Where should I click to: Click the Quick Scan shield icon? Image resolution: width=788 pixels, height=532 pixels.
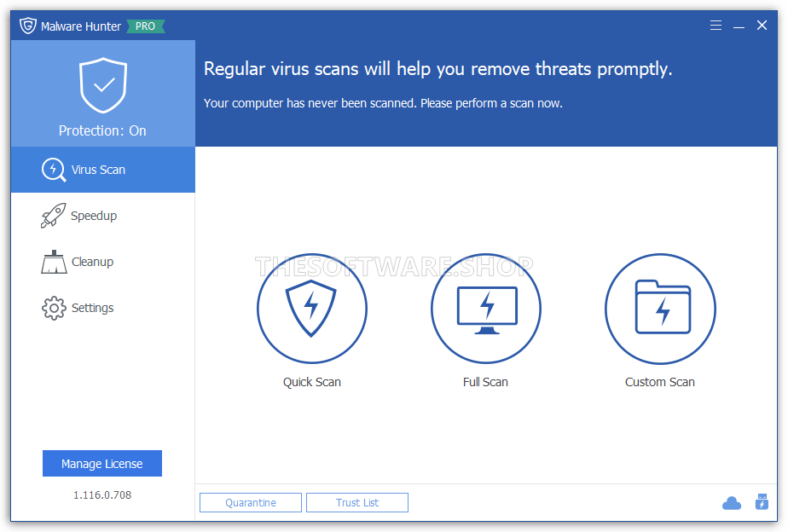(x=311, y=308)
